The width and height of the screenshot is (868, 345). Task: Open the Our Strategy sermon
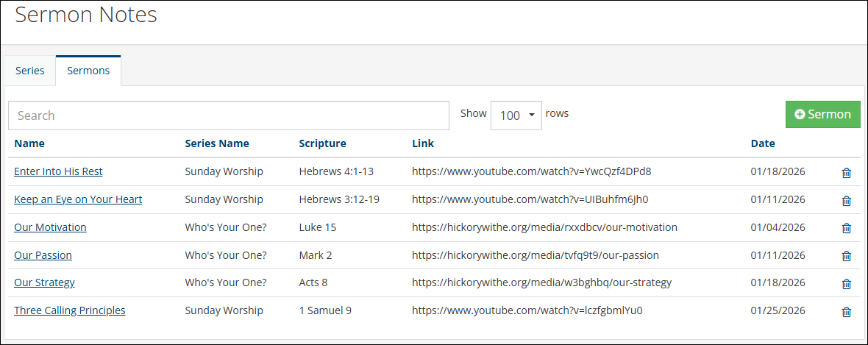(x=44, y=282)
